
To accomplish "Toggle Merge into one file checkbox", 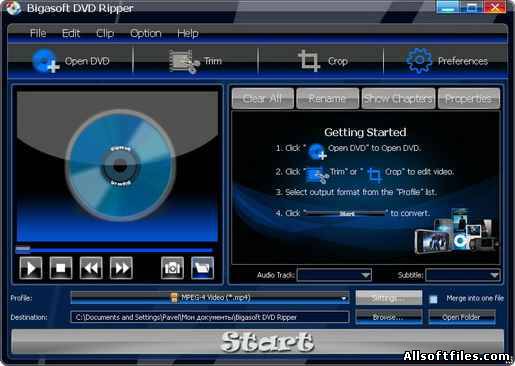I will pyautogui.click(x=433, y=299).
